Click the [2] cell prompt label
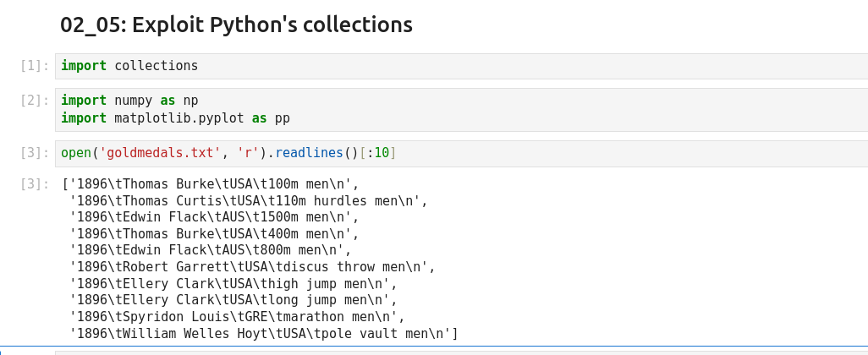868x355 pixels. [34, 101]
